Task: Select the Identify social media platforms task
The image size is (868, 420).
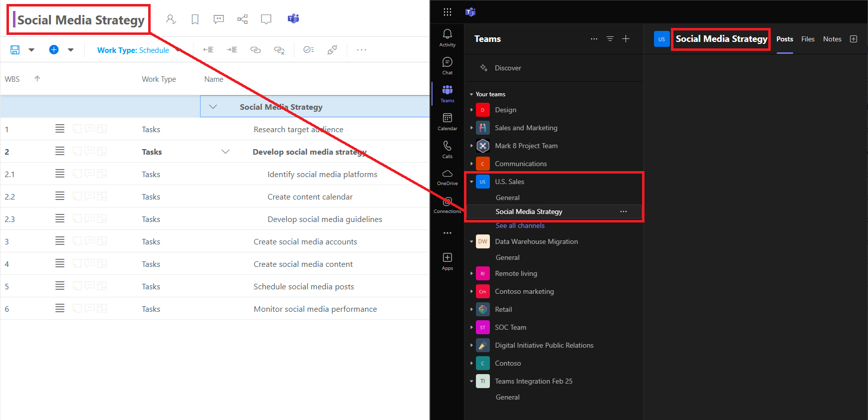Action: point(322,174)
